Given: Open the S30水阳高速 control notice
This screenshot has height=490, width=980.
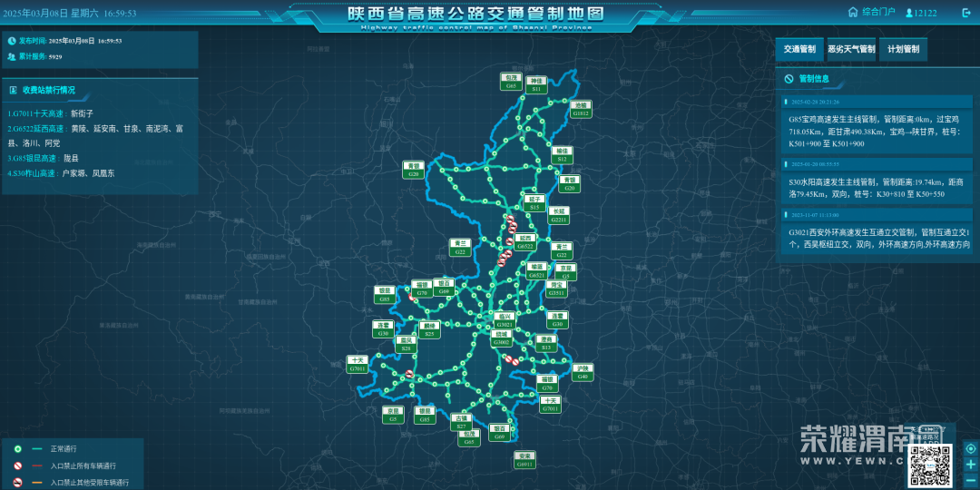Looking at the screenshot, I should [877, 188].
